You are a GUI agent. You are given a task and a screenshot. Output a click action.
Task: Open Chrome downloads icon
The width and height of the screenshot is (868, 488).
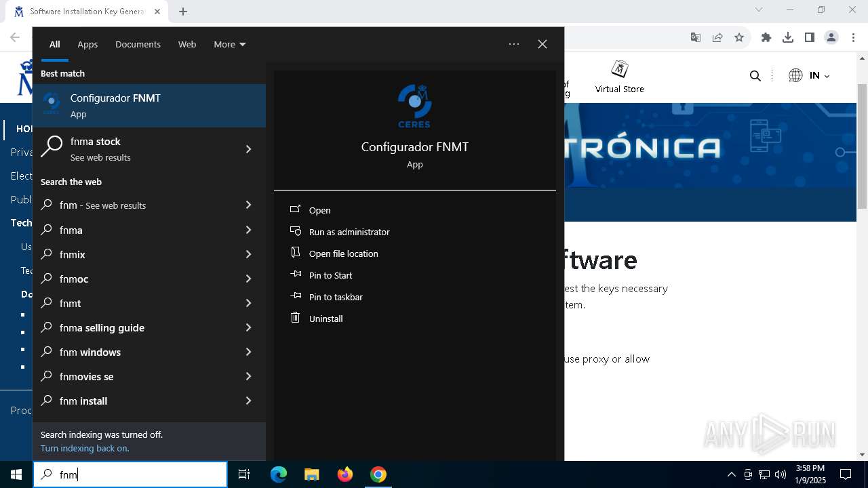point(788,37)
